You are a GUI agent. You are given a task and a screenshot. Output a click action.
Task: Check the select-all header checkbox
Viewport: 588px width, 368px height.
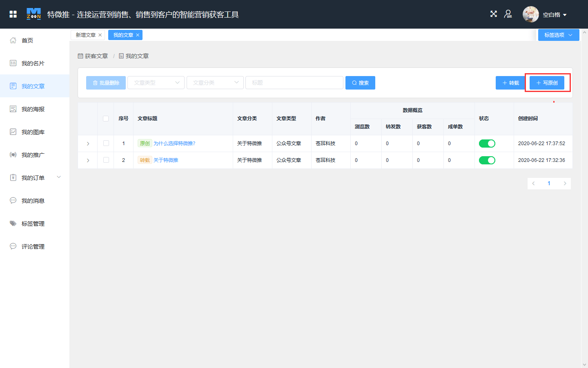[x=106, y=119]
